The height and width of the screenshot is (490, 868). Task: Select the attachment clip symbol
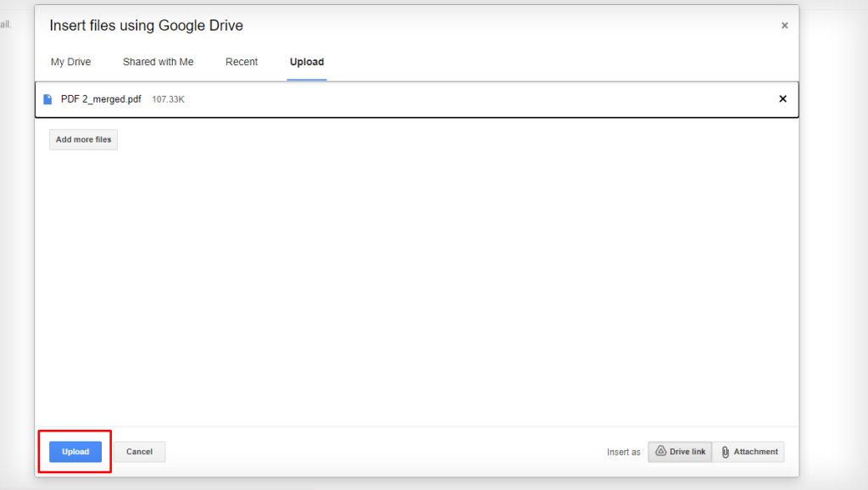tap(725, 451)
